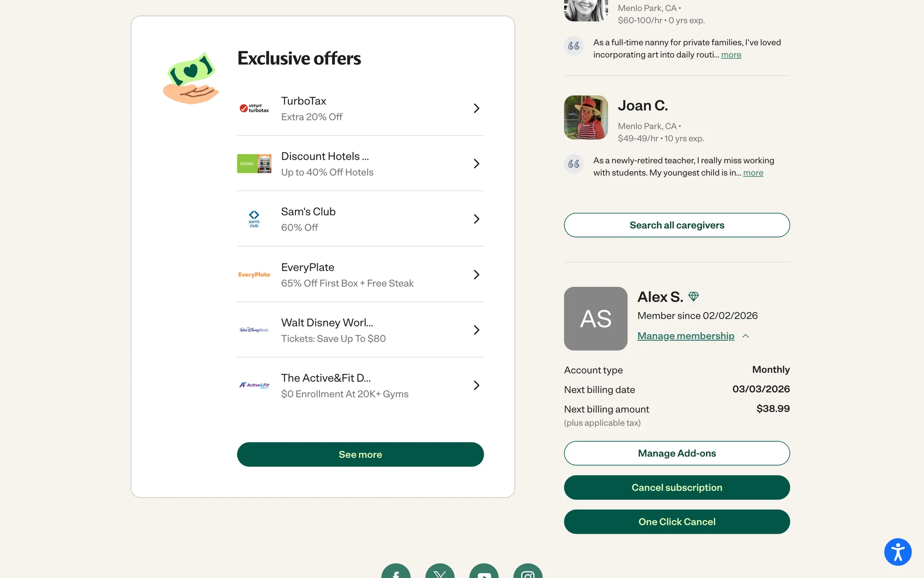Viewport: 924px width, 578px height.
Task: Click the TurboTax logo icon
Action: (254, 108)
